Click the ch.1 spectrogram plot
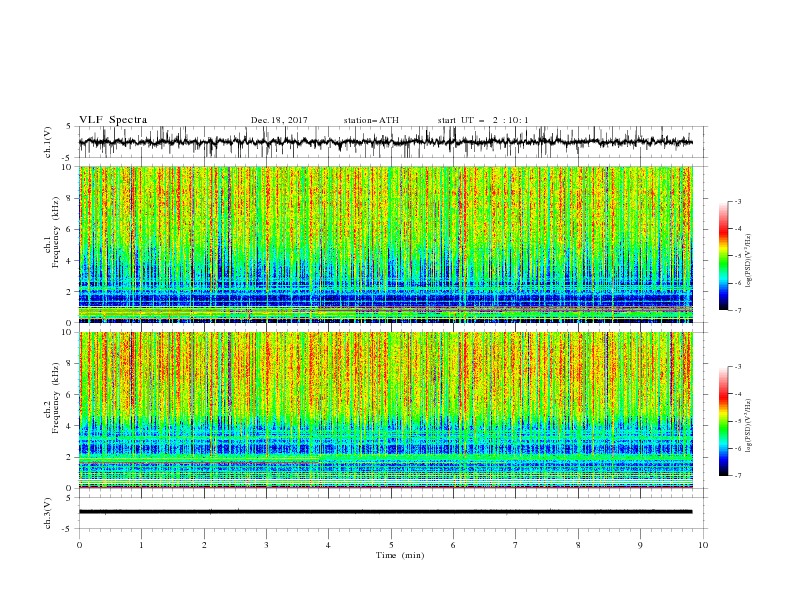The width and height of the screenshot is (792, 612). (385, 244)
